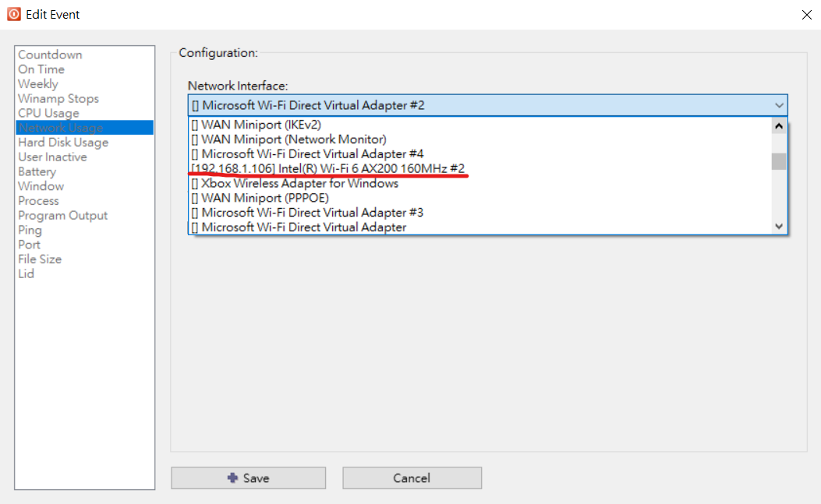The height and width of the screenshot is (504, 821).
Task: Choose WAN Miniport (Network Monitor) option
Action: pyautogui.click(x=480, y=139)
